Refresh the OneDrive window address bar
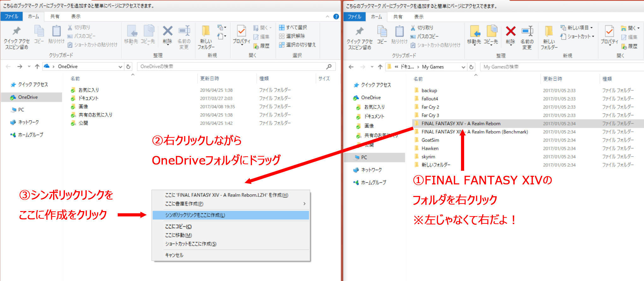644x281 pixels. pyautogui.click(x=128, y=66)
